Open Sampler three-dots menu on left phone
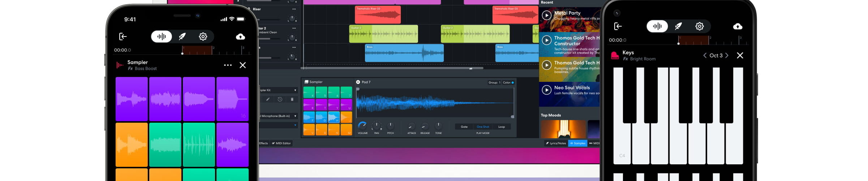868x181 pixels. [228, 65]
